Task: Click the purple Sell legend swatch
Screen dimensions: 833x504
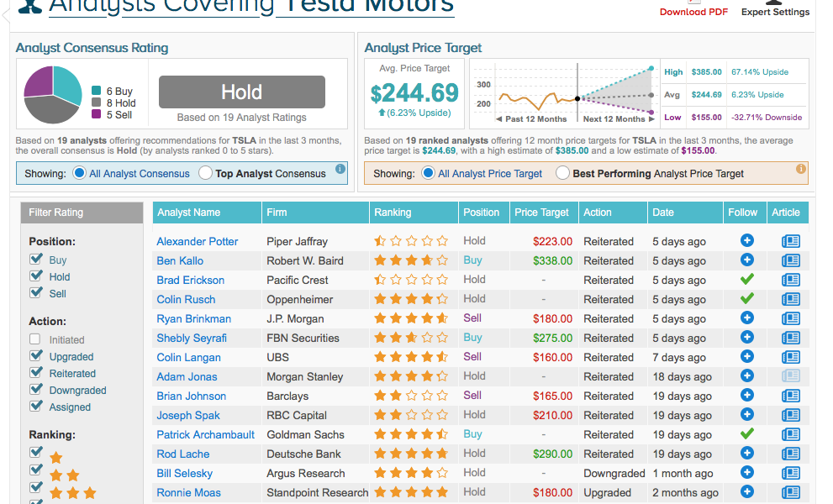Action: coord(96,114)
